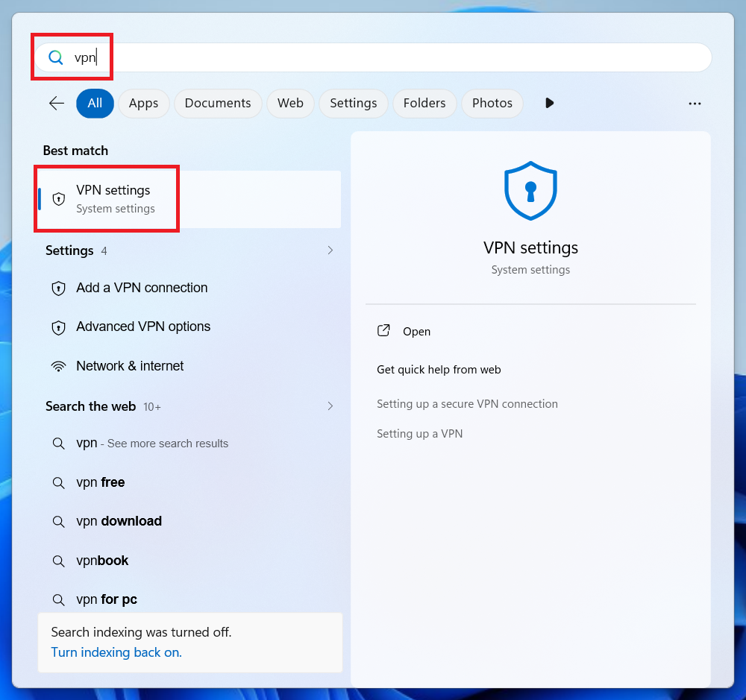
Task: Choose the Photos filter tab
Action: tap(492, 103)
